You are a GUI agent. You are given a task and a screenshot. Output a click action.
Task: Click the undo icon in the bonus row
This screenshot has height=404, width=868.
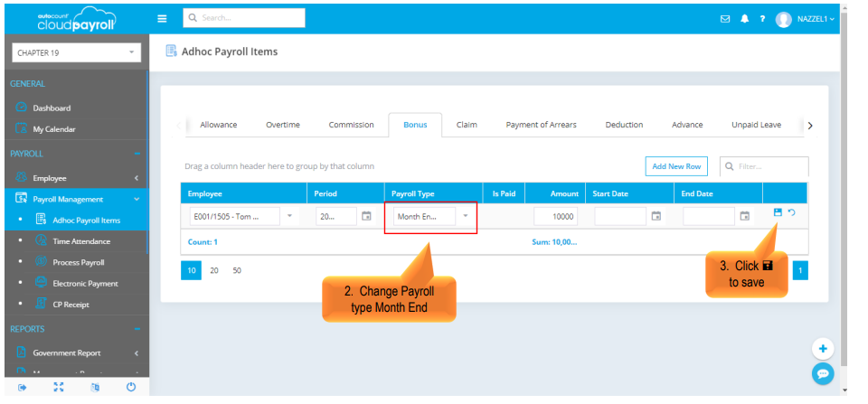point(792,212)
